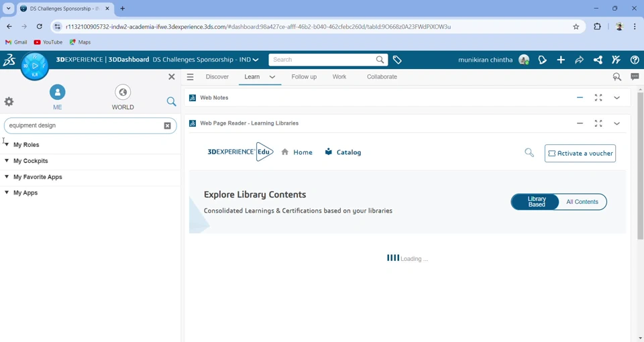Click the Edu page search magnifier
This screenshot has height=342, width=644.
(529, 153)
